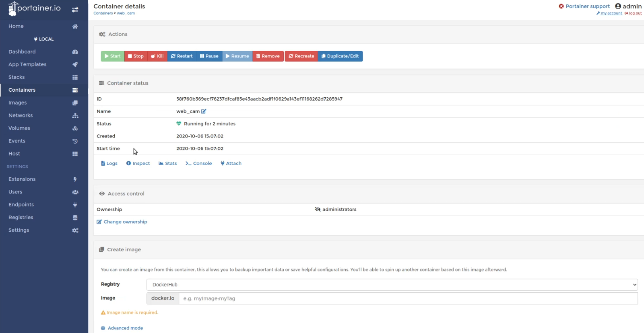Pause the container
The height and width of the screenshot is (333, 644).
pos(209,56)
